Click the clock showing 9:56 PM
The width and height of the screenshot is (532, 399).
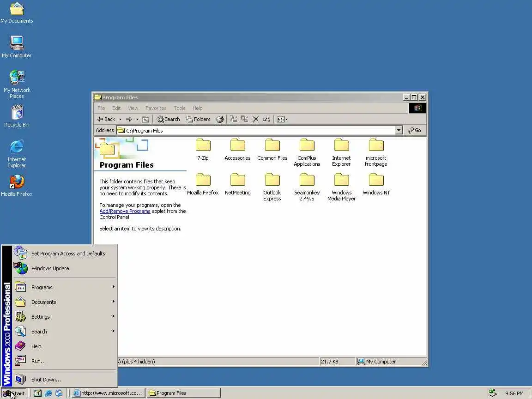pyautogui.click(x=514, y=393)
